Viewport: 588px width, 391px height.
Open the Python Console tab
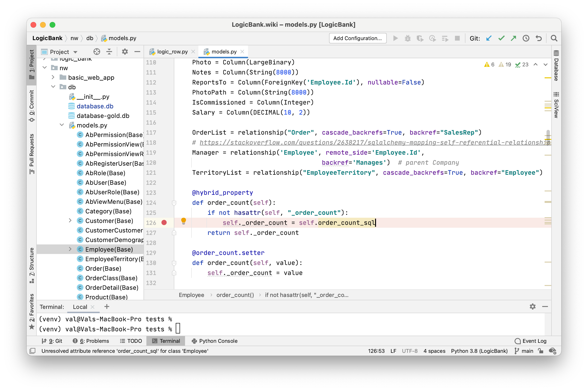(x=214, y=341)
